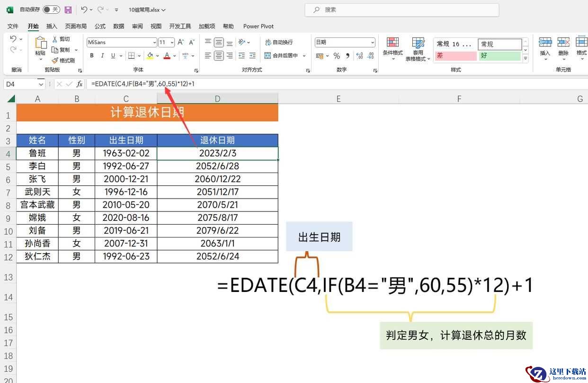Click Increase Font Size icon
Image resolution: width=588 pixels, height=383 pixels.
click(x=182, y=42)
